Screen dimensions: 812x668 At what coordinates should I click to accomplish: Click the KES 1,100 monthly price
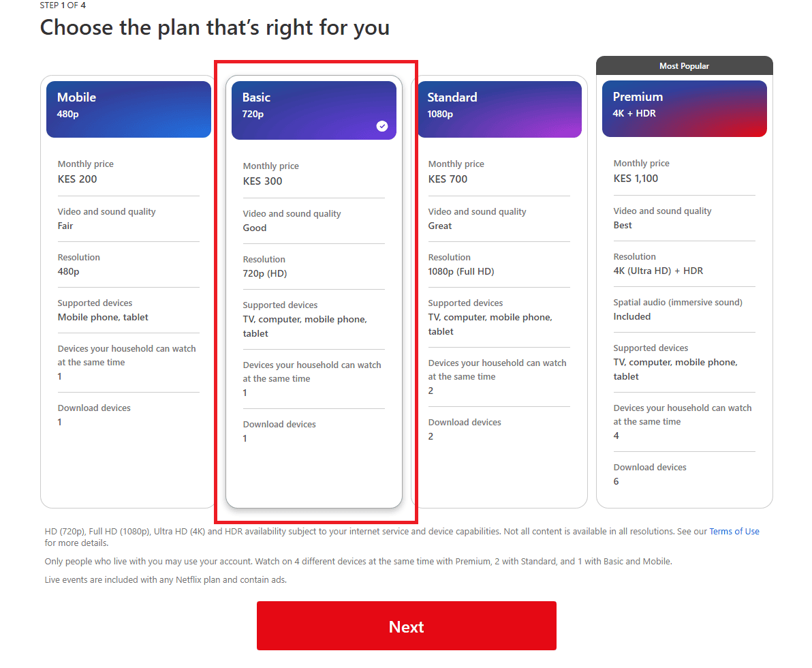coord(636,179)
